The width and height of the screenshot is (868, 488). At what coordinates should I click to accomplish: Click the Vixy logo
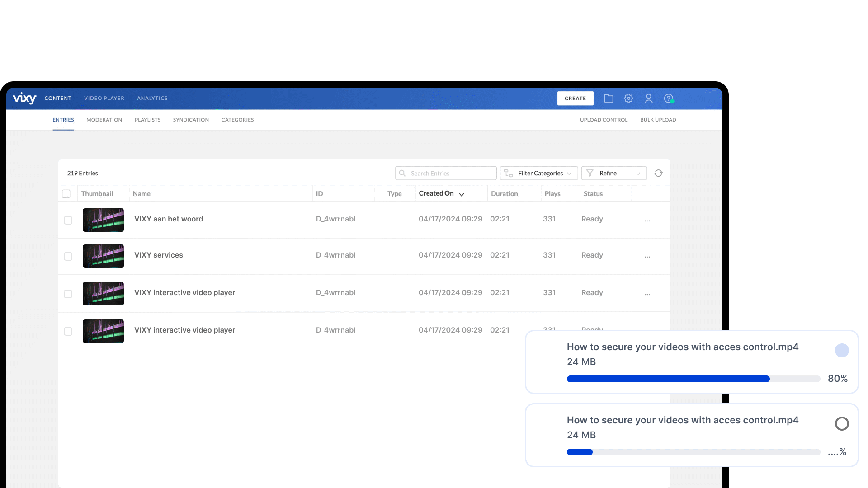coord(24,98)
